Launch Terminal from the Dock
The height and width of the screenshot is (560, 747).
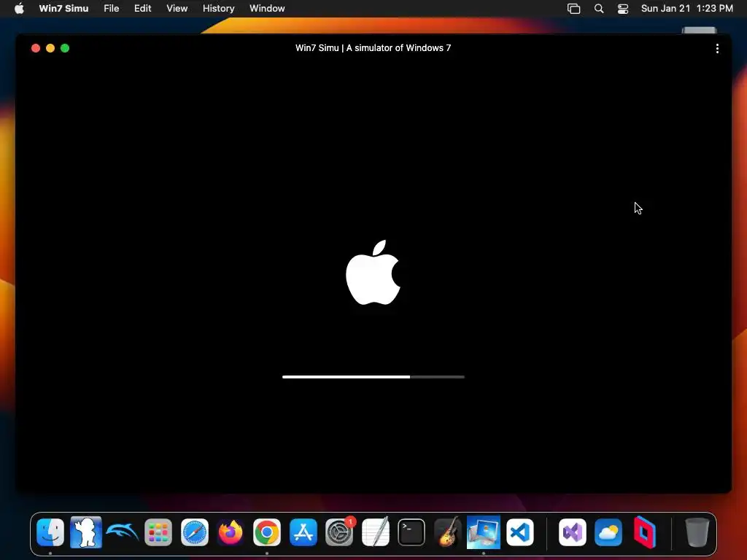click(411, 532)
